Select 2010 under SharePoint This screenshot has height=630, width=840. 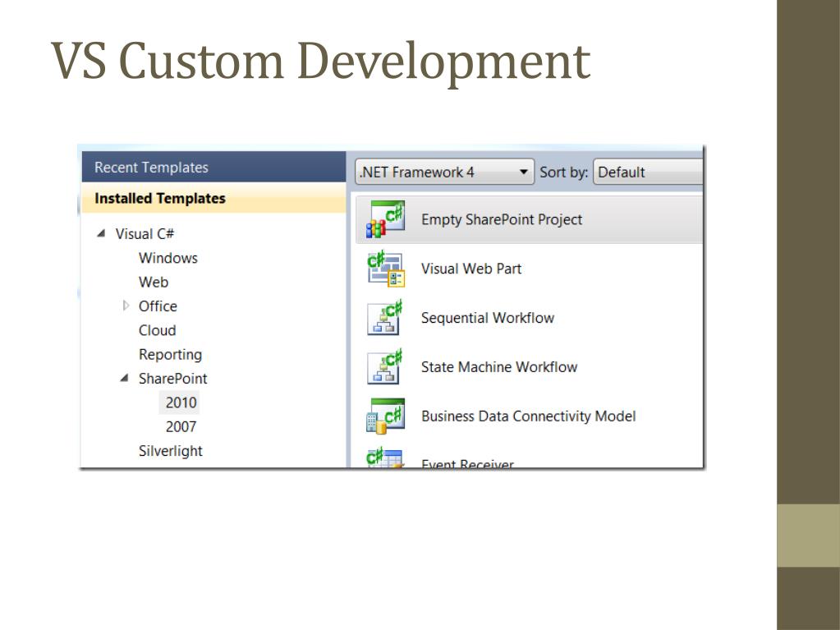pyautogui.click(x=181, y=402)
